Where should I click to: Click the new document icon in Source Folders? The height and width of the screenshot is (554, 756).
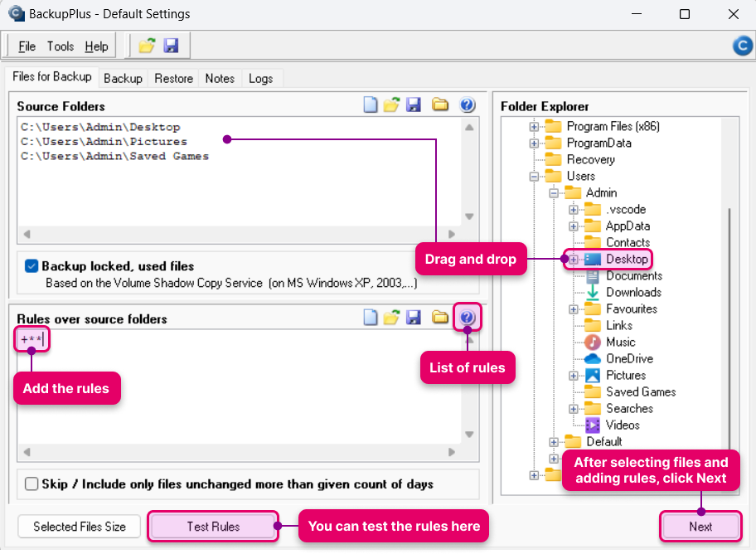(x=371, y=104)
